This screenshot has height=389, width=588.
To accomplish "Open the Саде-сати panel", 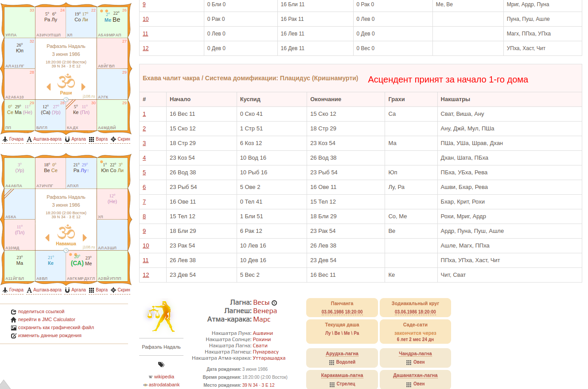I will 415,331.
